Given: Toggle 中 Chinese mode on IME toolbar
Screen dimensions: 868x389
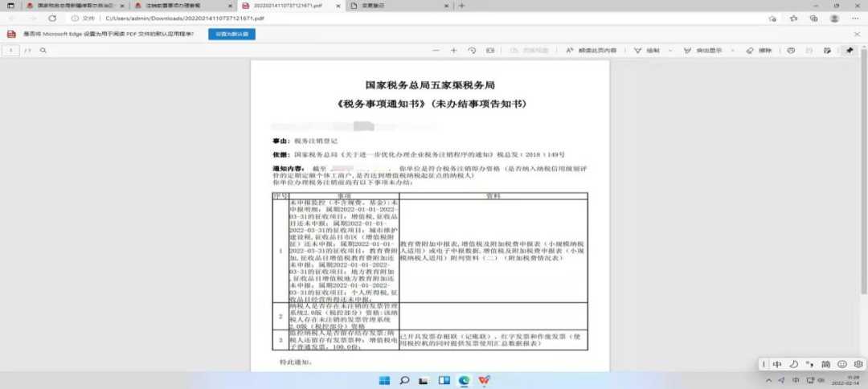Looking at the screenshot, I should click(777, 364).
